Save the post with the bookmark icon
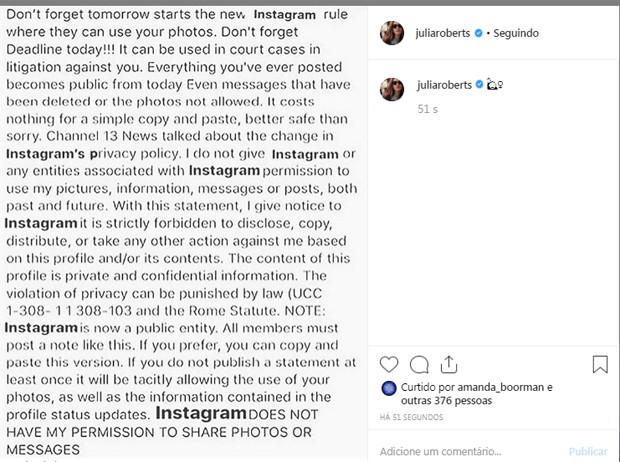 point(600,364)
